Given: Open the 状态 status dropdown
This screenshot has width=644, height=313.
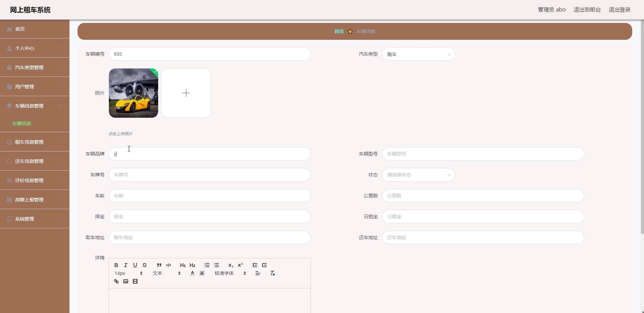Looking at the screenshot, I should (x=418, y=175).
